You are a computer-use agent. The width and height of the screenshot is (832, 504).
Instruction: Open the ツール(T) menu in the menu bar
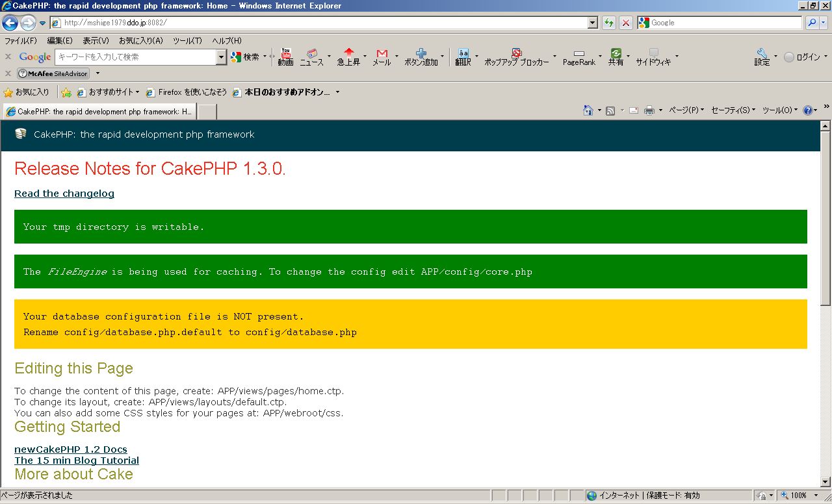[x=187, y=40]
